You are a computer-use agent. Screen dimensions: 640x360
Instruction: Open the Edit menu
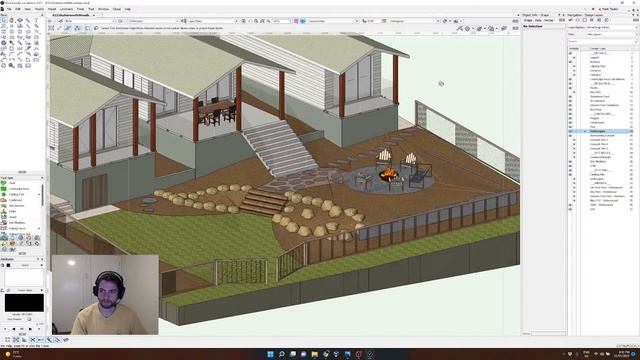[x=18, y=9]
